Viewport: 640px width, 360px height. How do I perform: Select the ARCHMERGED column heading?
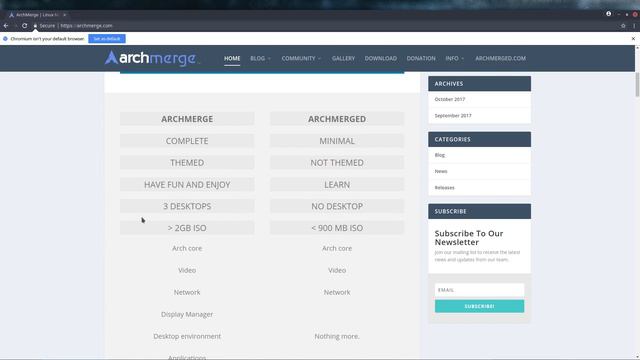coord(337,119)
